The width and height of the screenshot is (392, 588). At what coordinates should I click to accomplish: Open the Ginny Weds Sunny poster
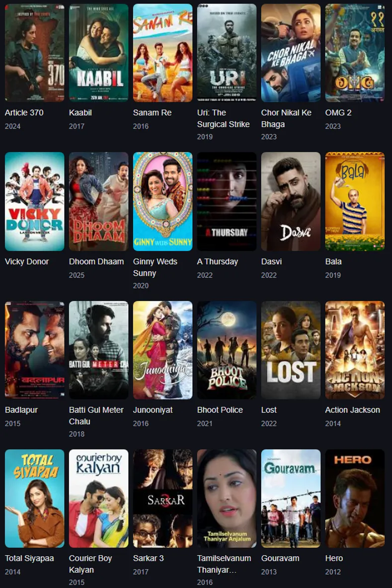pos(162,201)
